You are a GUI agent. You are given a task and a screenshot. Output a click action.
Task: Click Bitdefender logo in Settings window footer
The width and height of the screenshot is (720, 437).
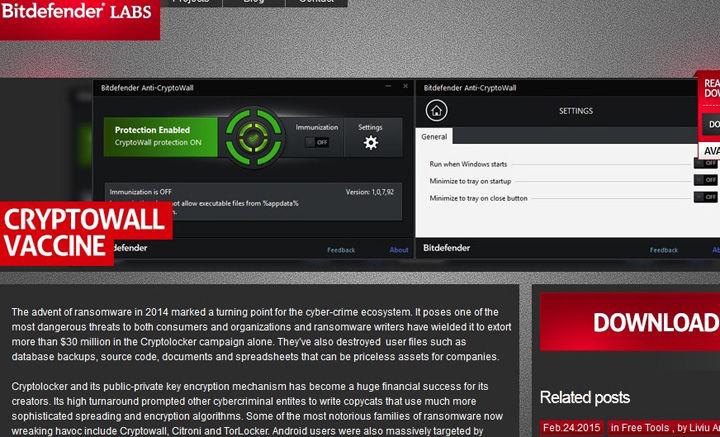(x=446, y=248)
